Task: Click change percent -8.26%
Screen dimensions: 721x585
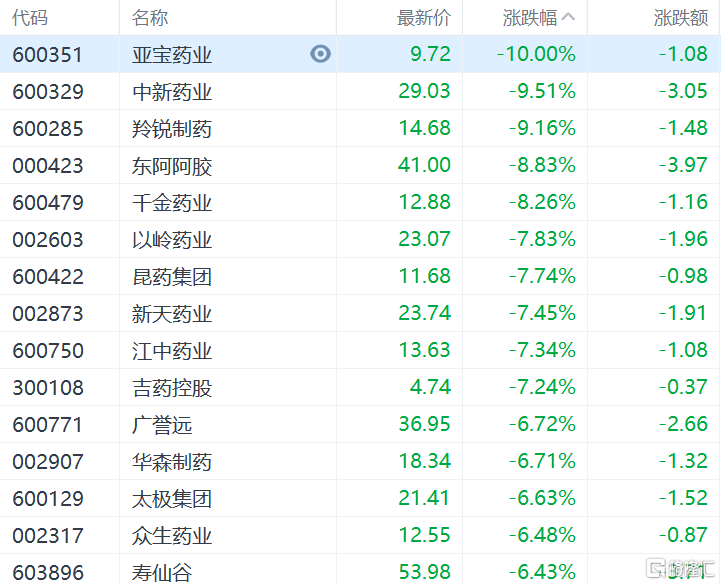Action: 542,202
